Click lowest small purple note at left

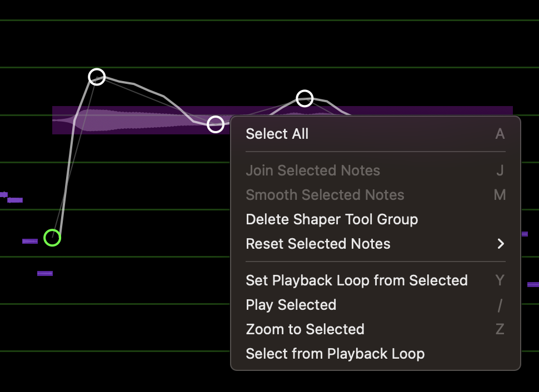point(45,273)
